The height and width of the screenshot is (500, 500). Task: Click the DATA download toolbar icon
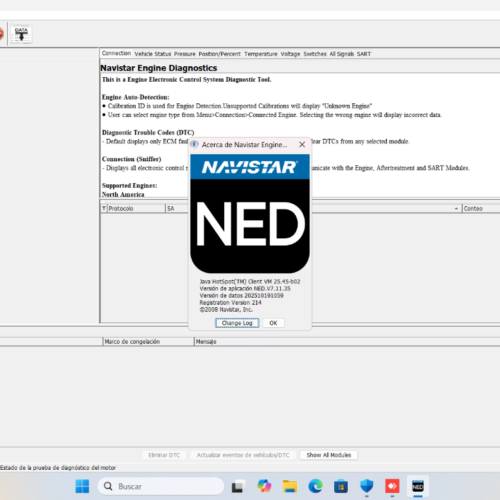point(21,34)
